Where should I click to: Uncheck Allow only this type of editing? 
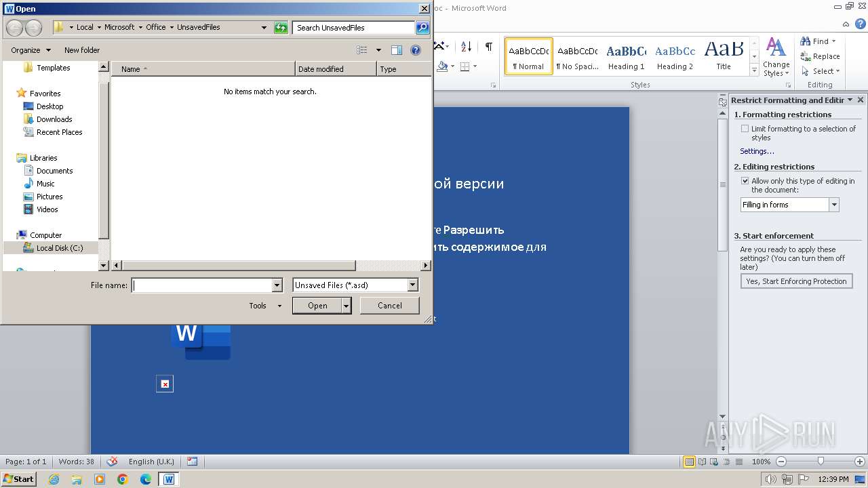[x=745, y=181]
